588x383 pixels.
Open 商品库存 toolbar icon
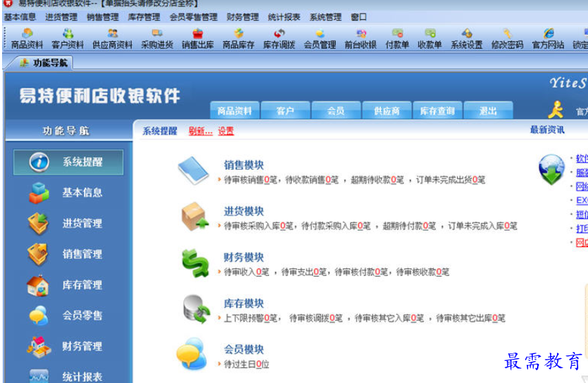pos(239,39)
